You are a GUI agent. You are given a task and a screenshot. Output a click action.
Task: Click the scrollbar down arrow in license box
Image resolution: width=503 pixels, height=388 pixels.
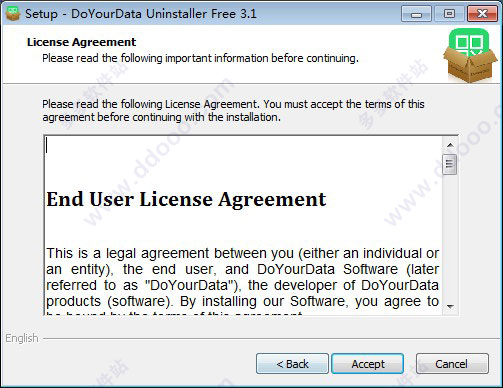(450, 307)
